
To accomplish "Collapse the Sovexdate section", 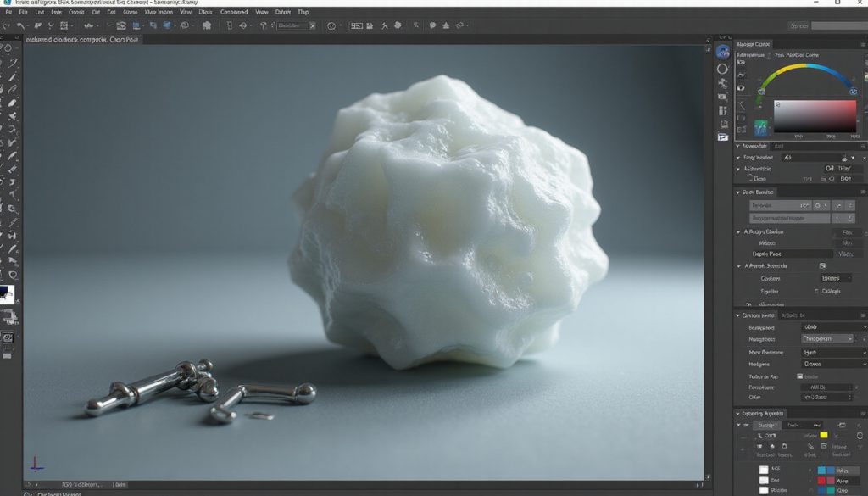I will [738, 146].
